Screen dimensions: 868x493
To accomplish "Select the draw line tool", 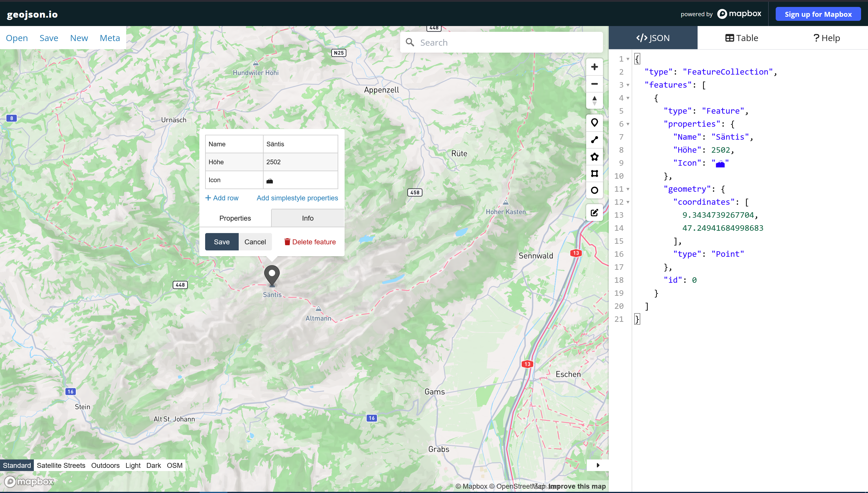I will click(595, 140).
